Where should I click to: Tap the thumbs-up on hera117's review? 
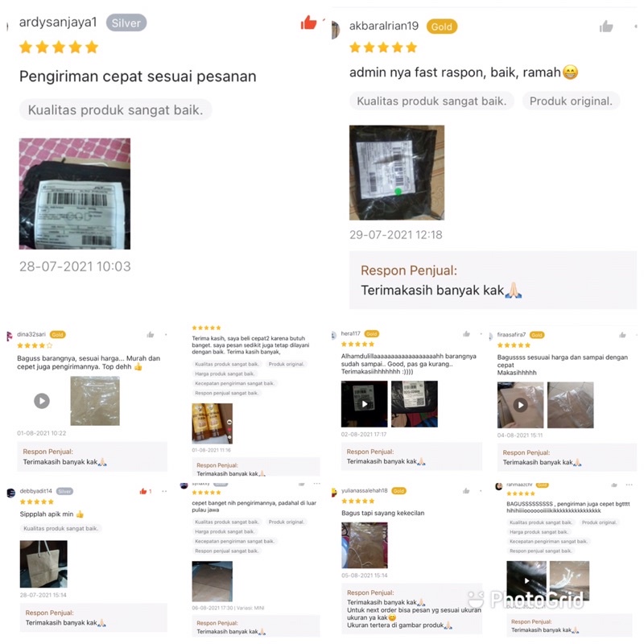pos(466,334)
